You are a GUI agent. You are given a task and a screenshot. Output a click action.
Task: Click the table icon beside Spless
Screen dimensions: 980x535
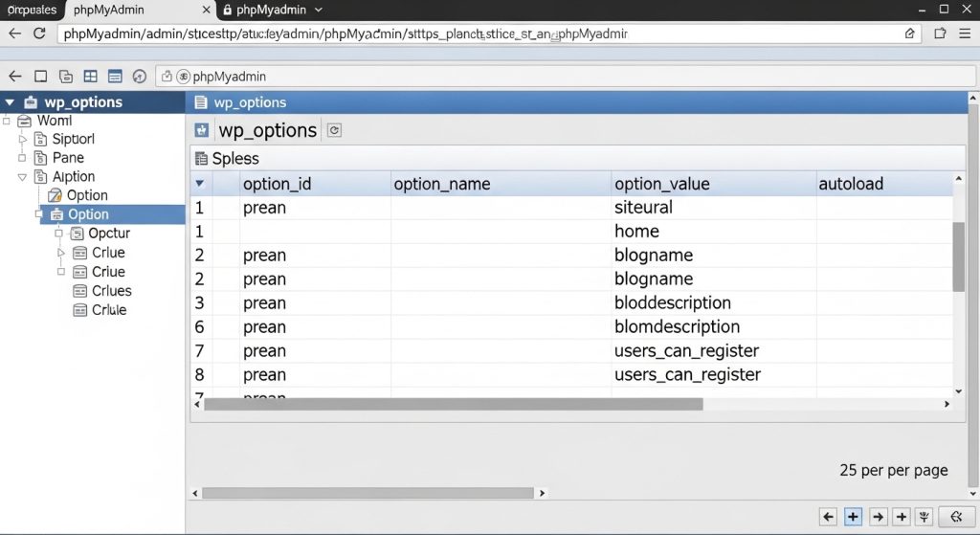click(201, 159)
